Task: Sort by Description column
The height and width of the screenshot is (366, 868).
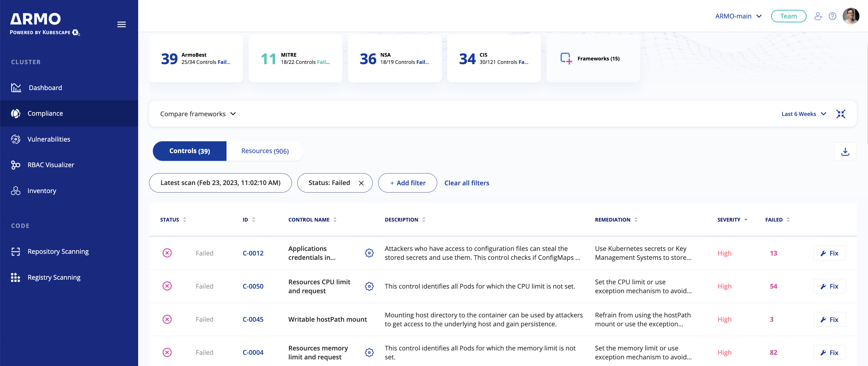Action: tap(405, 220)
